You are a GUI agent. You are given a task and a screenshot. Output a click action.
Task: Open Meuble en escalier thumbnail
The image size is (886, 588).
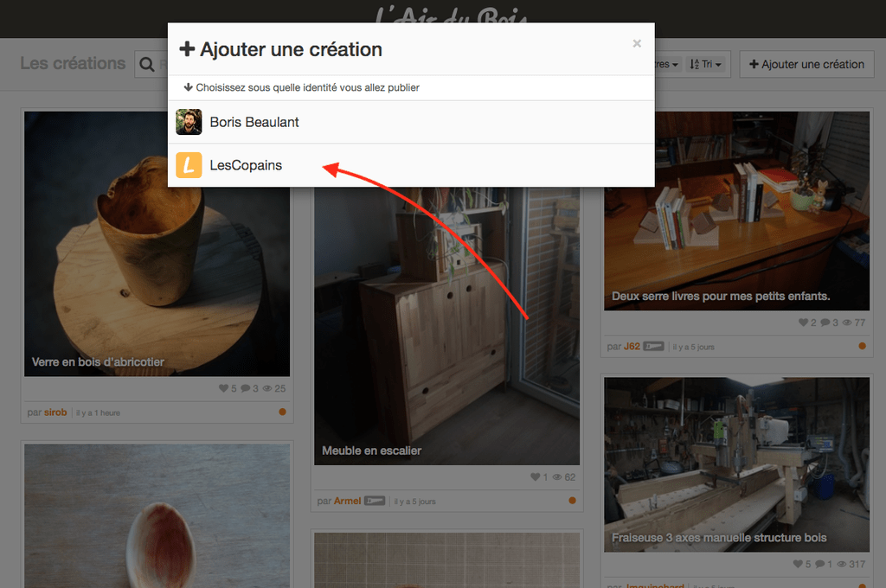pos(446,326)
